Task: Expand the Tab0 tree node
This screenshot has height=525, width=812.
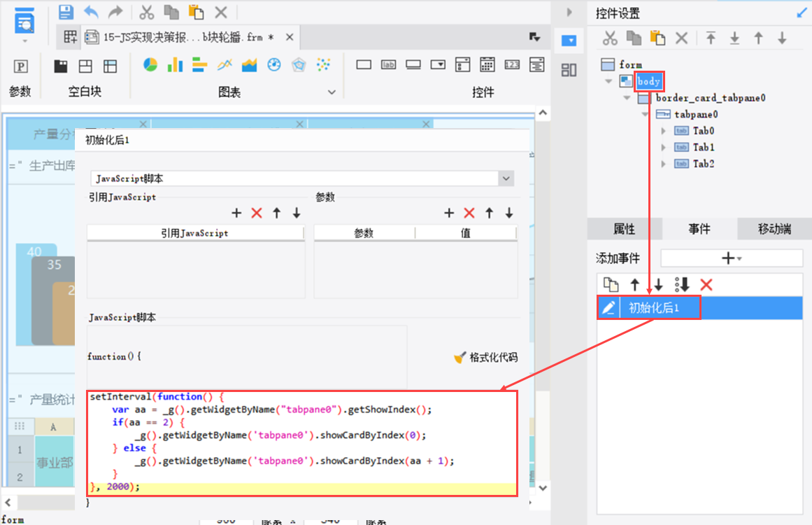Action: (x=663, y=131)
